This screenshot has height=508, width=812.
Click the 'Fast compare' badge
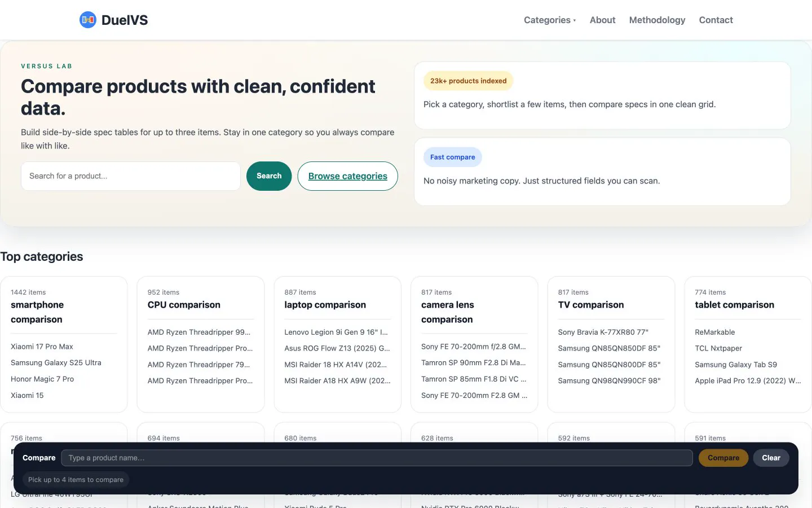453,157
